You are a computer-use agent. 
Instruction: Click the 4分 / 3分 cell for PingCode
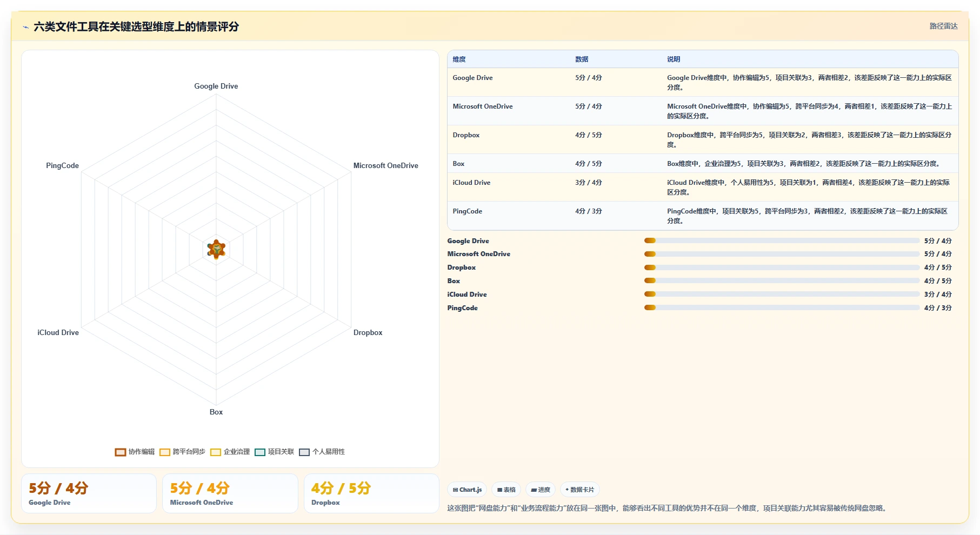(x=588, y=211)
